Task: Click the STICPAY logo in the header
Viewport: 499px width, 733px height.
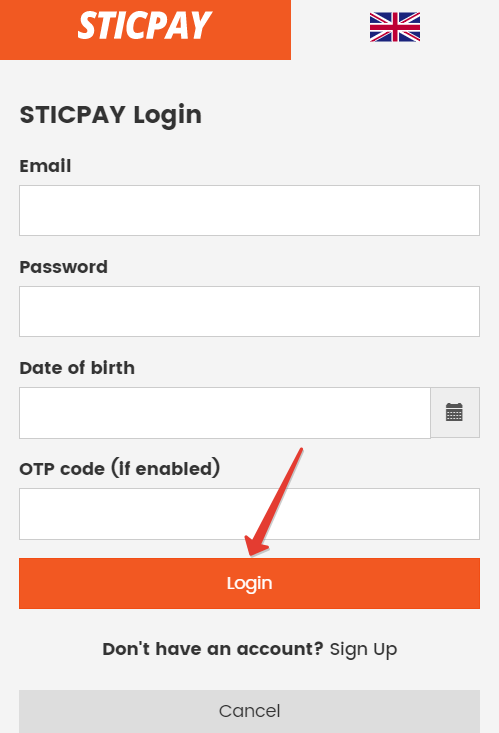Action: pyautogui.click(x=145, y=26)
